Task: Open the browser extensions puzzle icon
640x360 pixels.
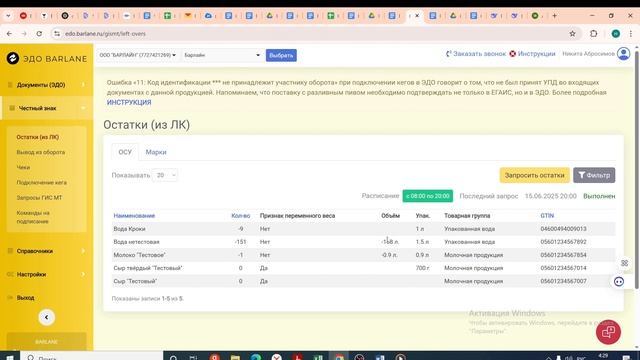Action: 594,33
